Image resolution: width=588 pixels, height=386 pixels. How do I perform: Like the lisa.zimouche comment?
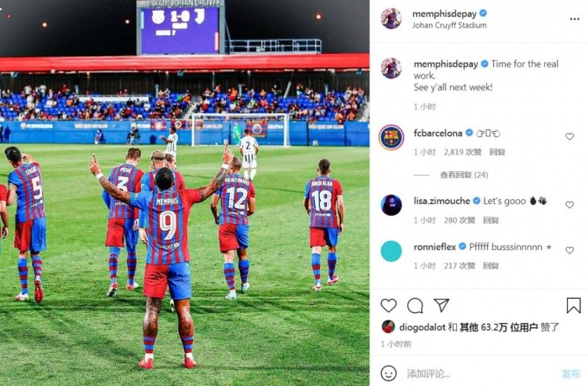(570, 205)
